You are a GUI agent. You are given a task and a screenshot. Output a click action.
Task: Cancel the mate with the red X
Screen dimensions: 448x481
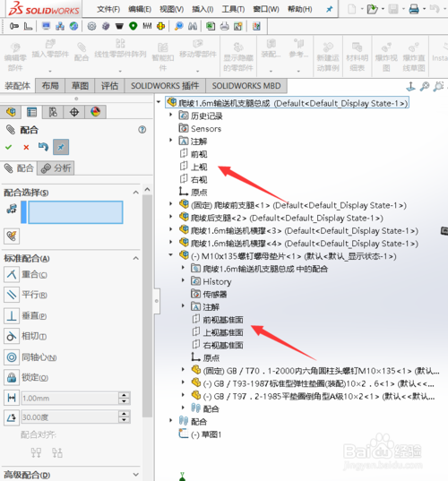click(26, 147)
